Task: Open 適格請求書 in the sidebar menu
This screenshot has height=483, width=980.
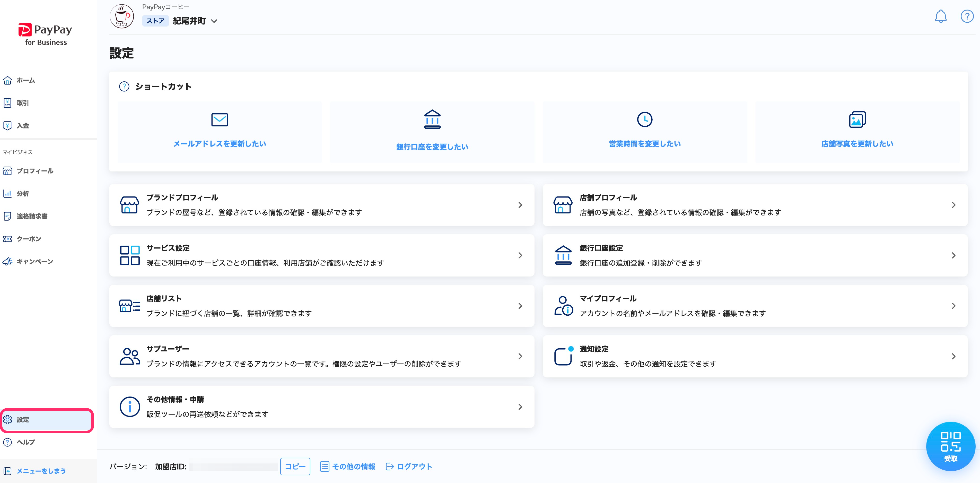Action: pyautogui.click(x=32, y=216)
